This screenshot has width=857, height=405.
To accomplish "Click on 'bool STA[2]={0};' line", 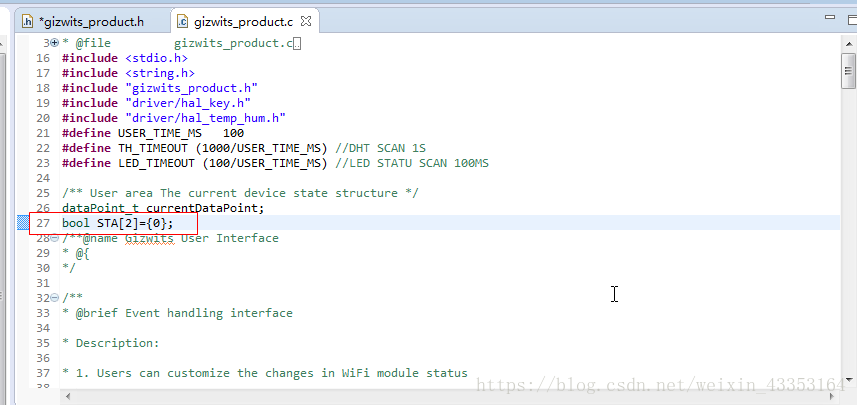I will click(x=118, y=223).
